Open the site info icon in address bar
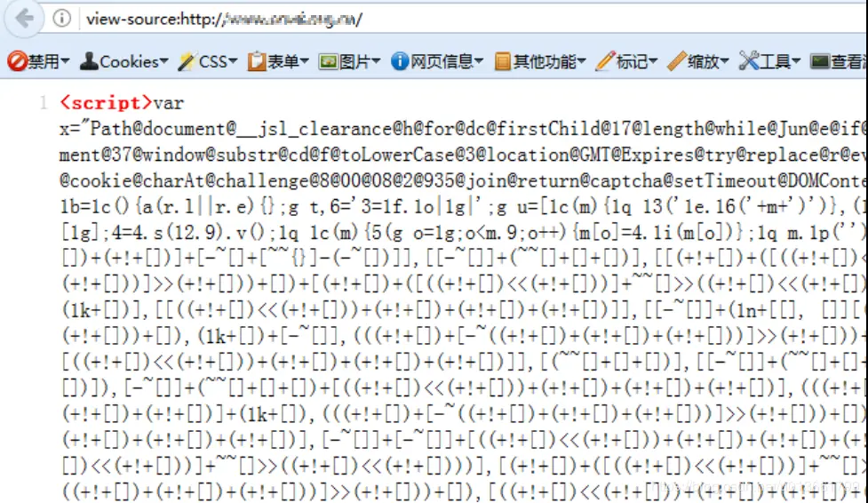Image resolution: width=868 pixels, height=503 pixels. click(x=62, y=19)
